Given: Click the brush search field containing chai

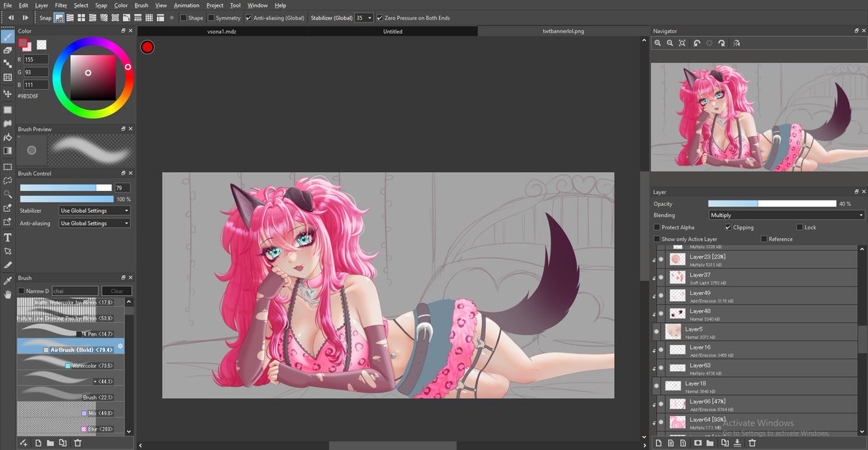Looking at the screenshot, I should click(75, 291).
